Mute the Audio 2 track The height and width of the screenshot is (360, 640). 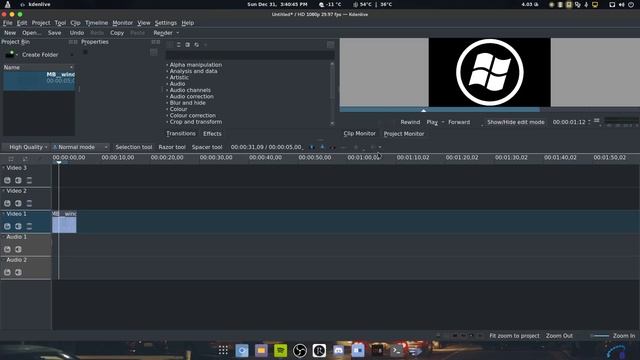[18, 272]
